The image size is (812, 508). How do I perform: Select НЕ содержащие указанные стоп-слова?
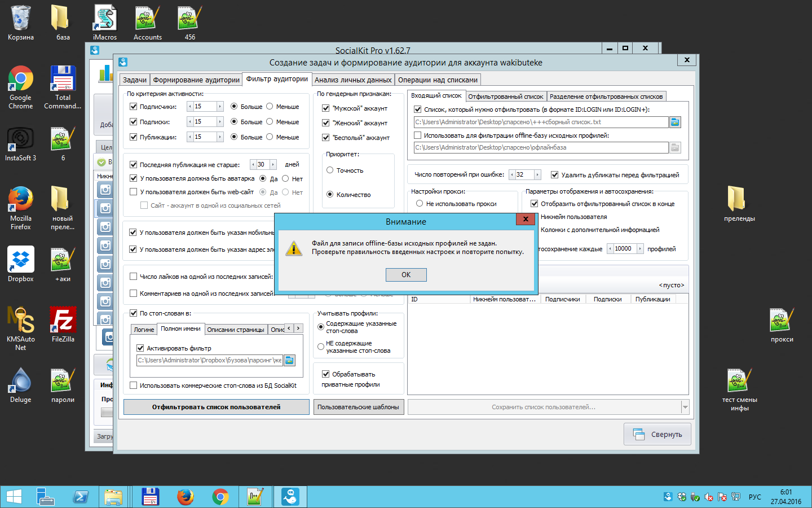(321, 347)
